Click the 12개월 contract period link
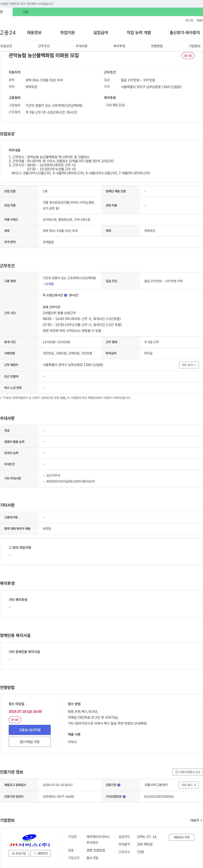The image size is (203, 868). 48,284
